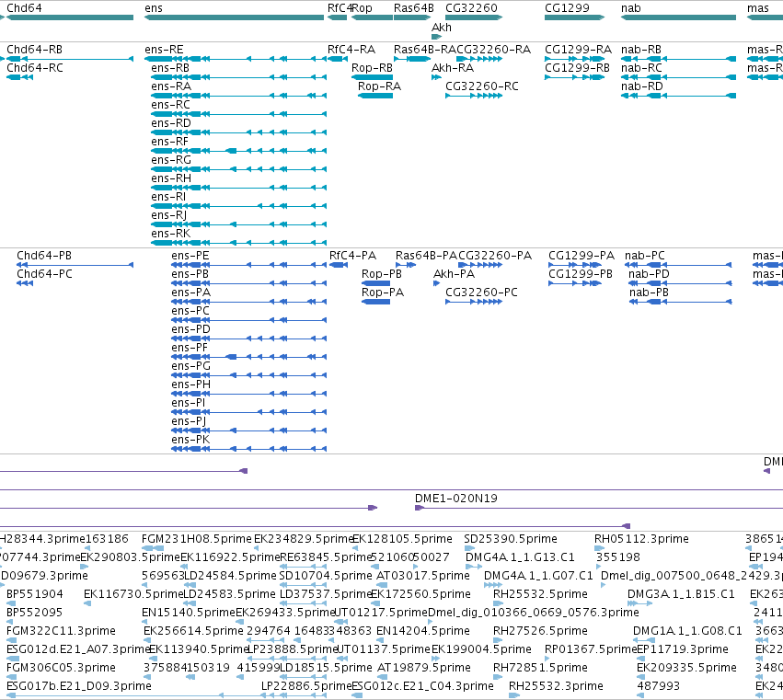The width and height of the screenshot is (783, 700).
Task: Select the CG32260-RC transcript label
Action: click(482, 86)
